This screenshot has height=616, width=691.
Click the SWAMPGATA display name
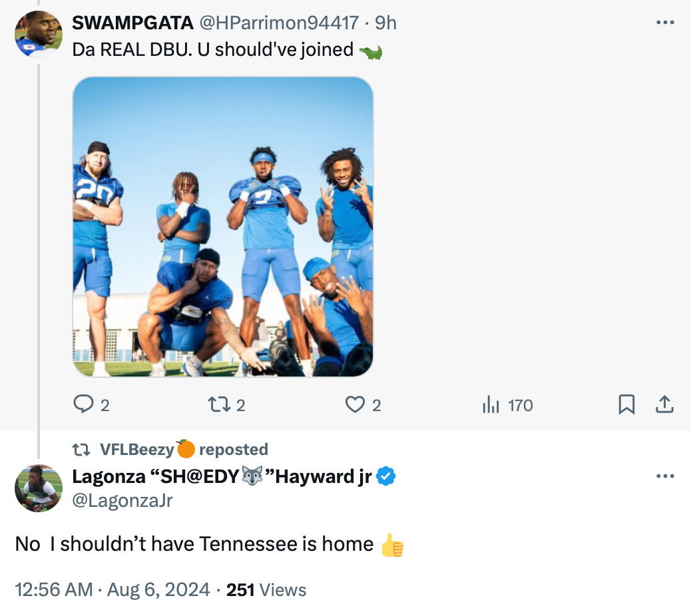click(132, 23)
